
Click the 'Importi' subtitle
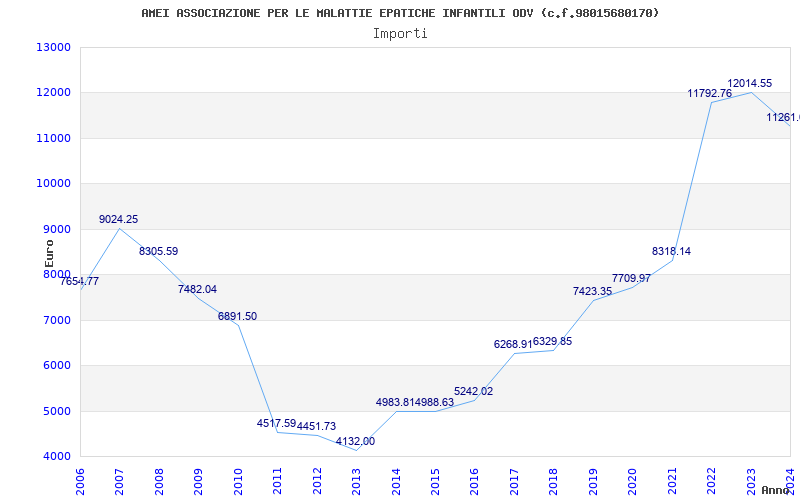(400, 34)
